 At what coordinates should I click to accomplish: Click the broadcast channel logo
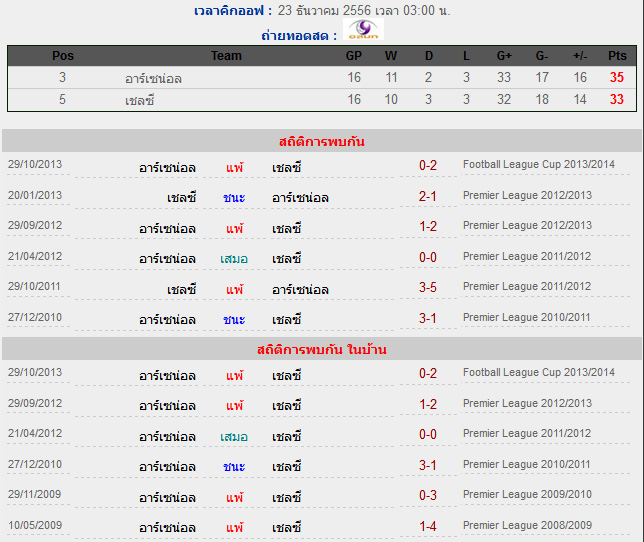(x=363, y=29)
